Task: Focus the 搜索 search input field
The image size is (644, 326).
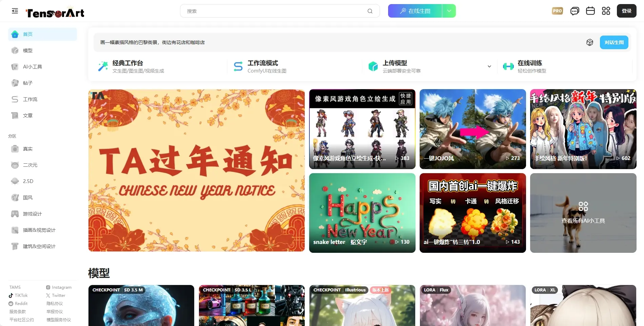Action: click(275, 11)
